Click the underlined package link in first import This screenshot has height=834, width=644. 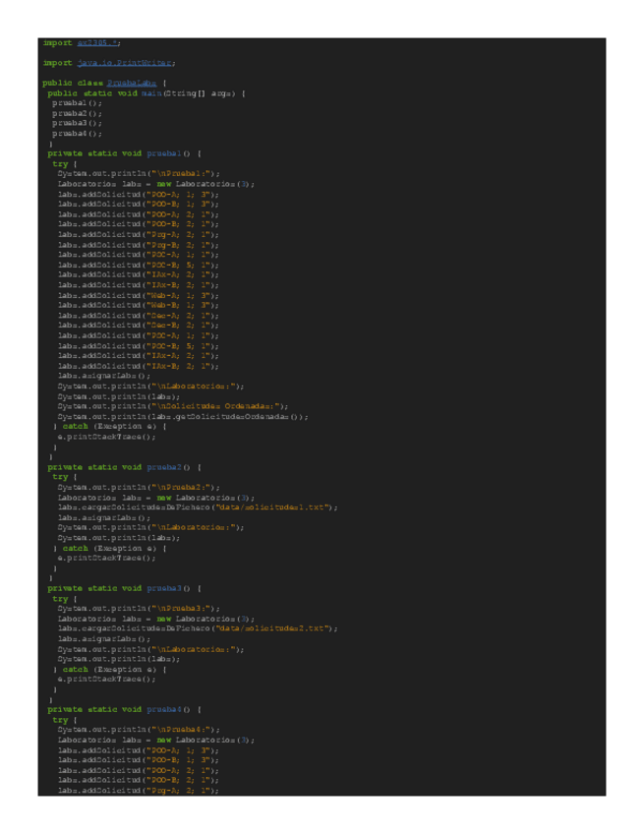[x=96, y=43]
